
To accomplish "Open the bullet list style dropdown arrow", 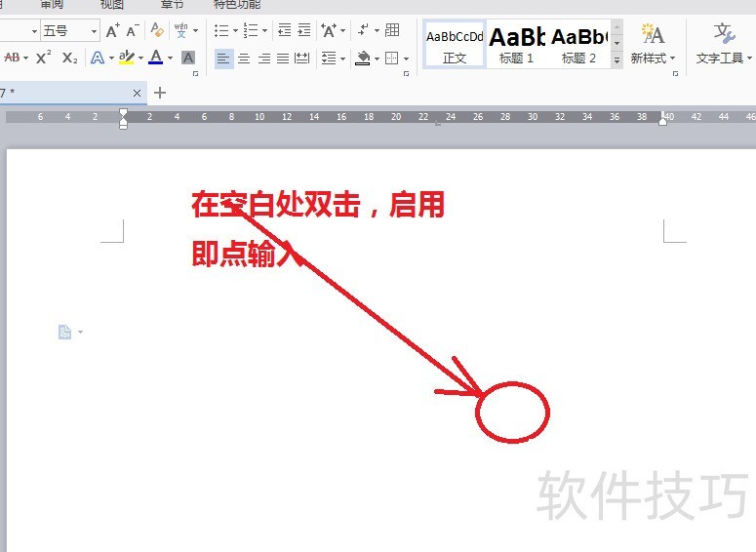I will click(235, 31).
